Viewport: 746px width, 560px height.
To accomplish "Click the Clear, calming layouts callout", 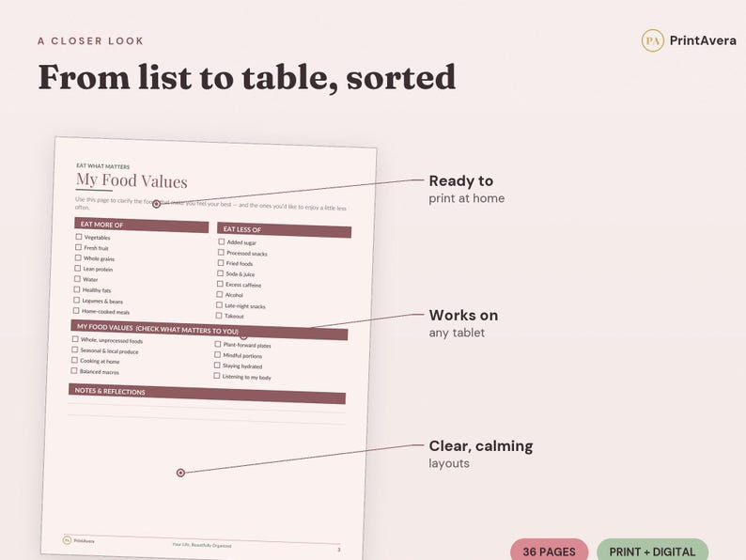I will click(x=480, y=454).
